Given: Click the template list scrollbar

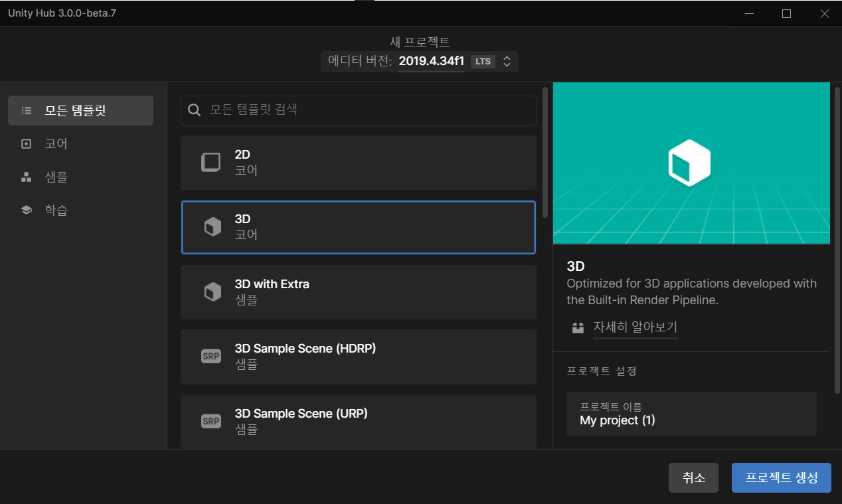Looking at the screenshot, I should pyautogui.click(x=545, y=153).
